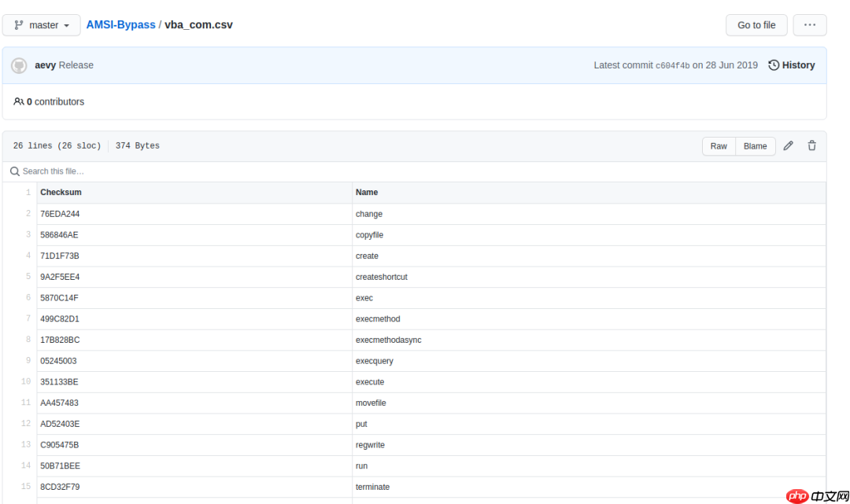This screenshot has width=850, height=504.
Task: Select checksum 17B828BC
Action: coord(60,340)
